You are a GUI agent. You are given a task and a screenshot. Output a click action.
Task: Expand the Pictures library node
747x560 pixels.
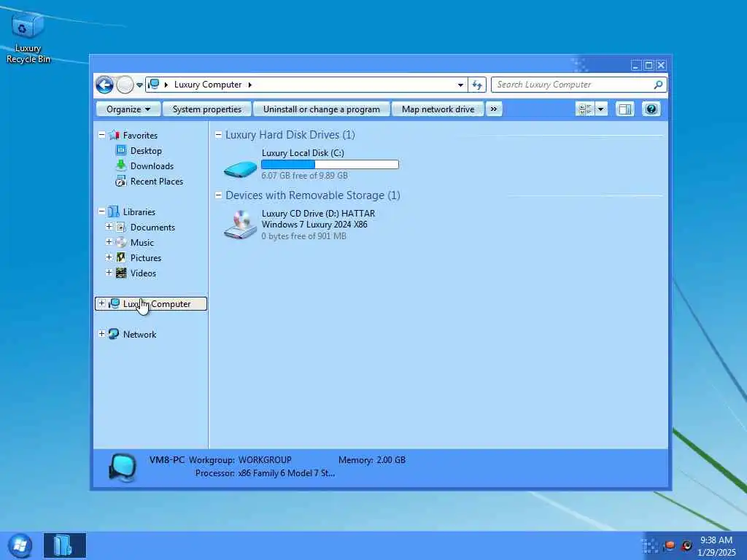pyautogui.click(x=109, y=257)
